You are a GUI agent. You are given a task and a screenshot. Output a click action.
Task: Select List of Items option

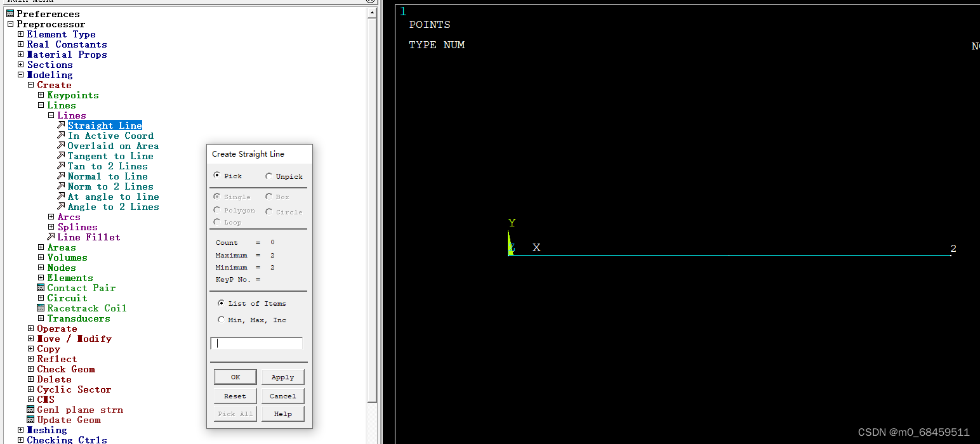221,303
